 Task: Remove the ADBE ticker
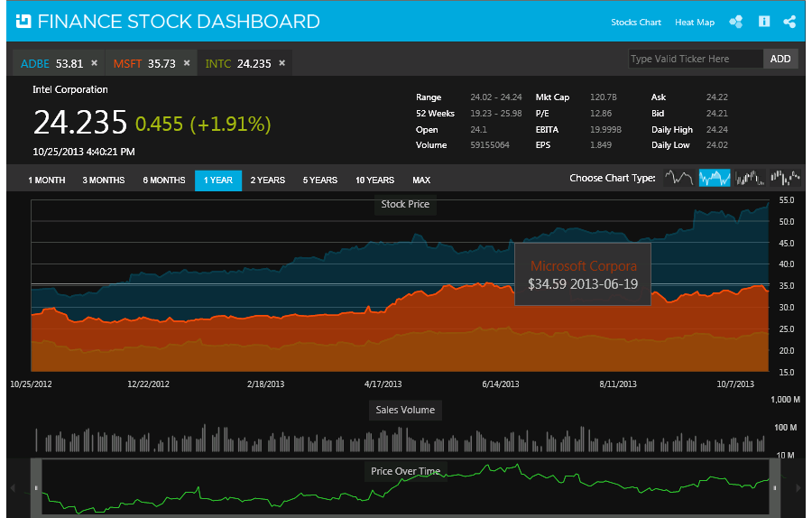(x=94, y=62)
